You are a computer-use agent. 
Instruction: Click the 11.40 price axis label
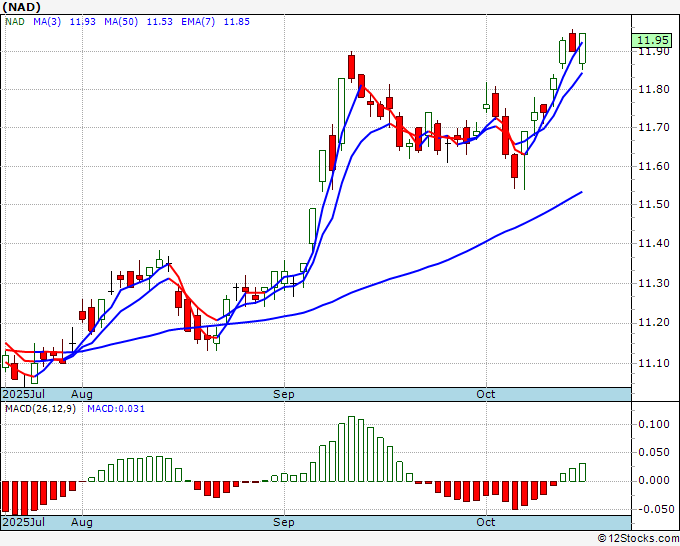pyautogui.click(x=654, y=243)
